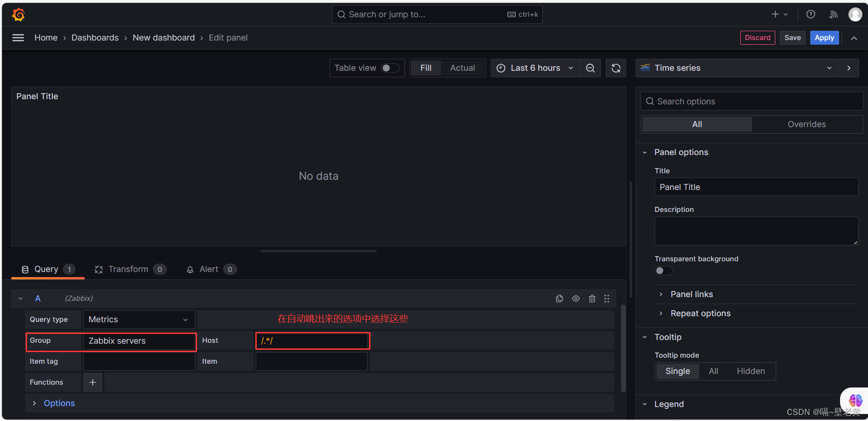Screen dimensions: 868x421
Task: Switch to the Alert tab
Action: point(211,269)
